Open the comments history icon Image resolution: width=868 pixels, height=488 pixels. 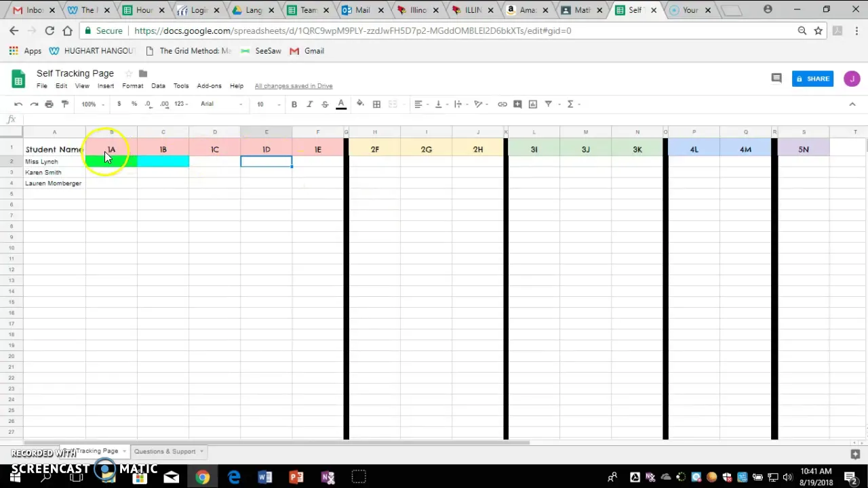[x=776, y=79]
